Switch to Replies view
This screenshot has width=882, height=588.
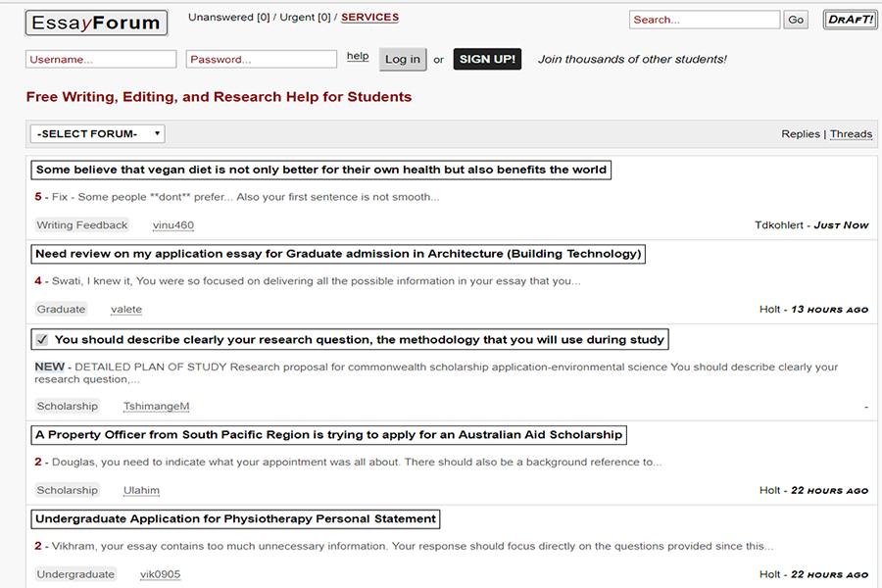click(800, 134)
